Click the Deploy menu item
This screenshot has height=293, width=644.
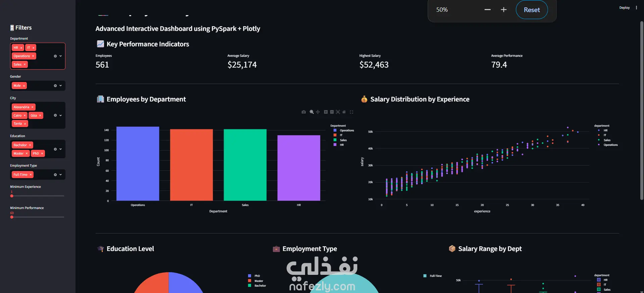click(625, 8)
